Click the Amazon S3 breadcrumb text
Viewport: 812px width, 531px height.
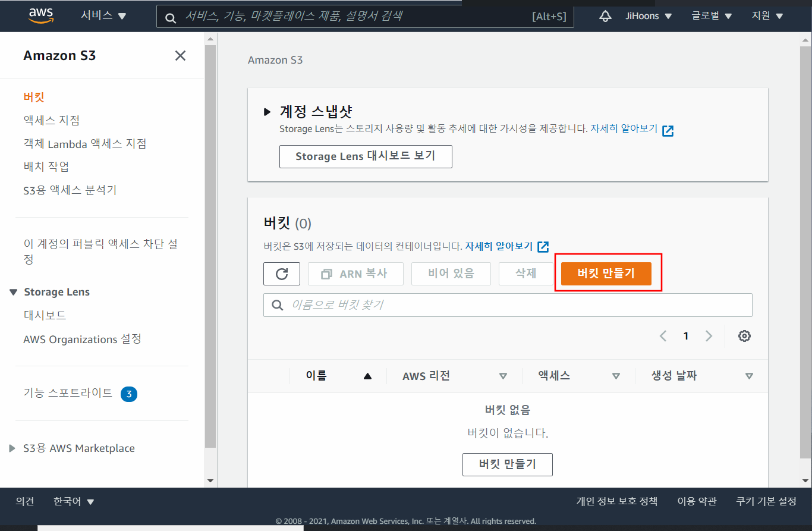click(275, 60)
